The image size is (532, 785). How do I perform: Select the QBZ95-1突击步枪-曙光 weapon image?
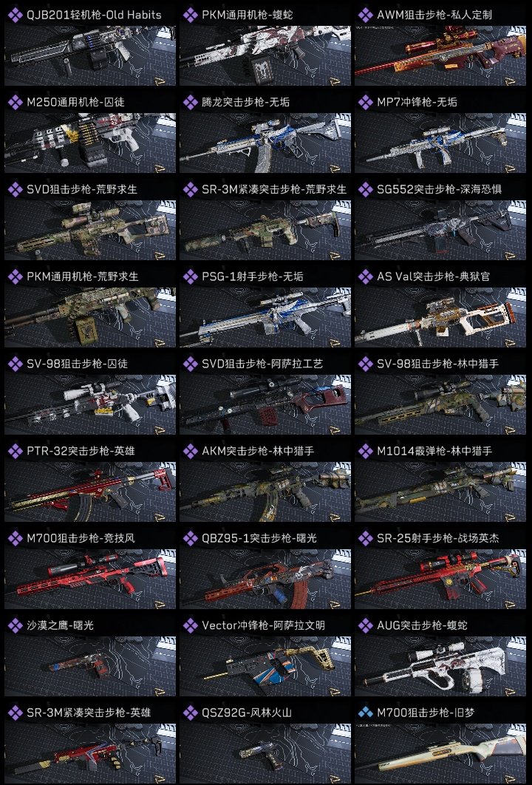(265, 579)
